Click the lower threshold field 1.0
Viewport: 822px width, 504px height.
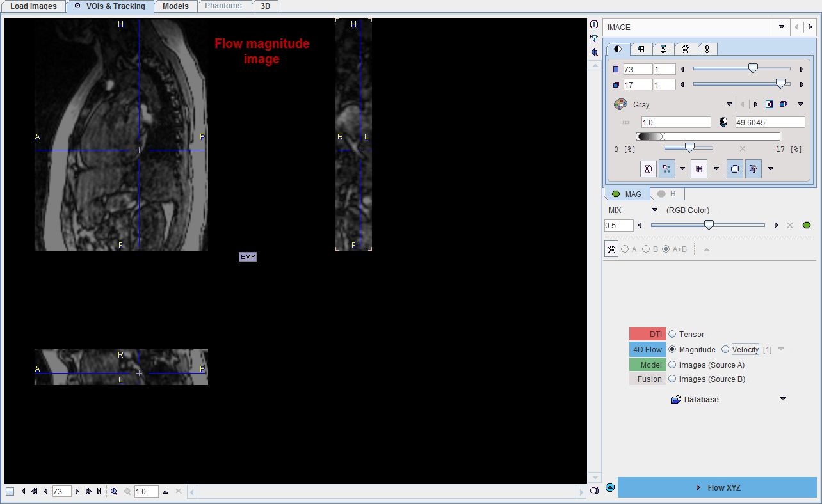(675, 122)
